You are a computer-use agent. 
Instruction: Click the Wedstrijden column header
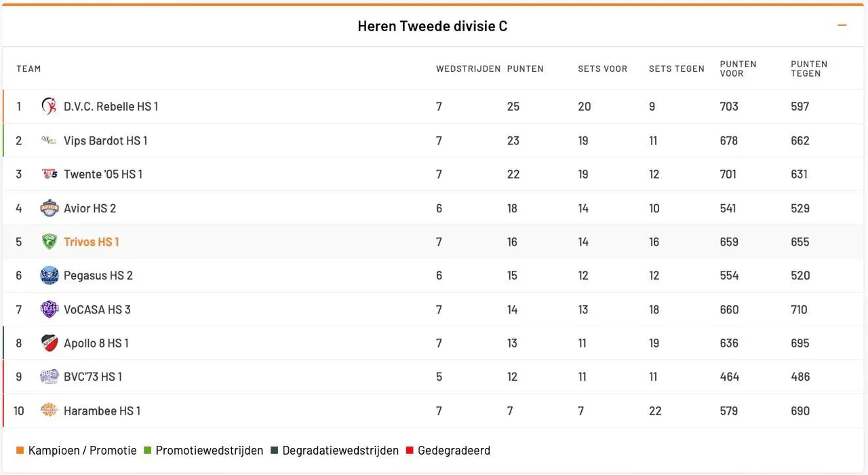(x=468, y=69)
